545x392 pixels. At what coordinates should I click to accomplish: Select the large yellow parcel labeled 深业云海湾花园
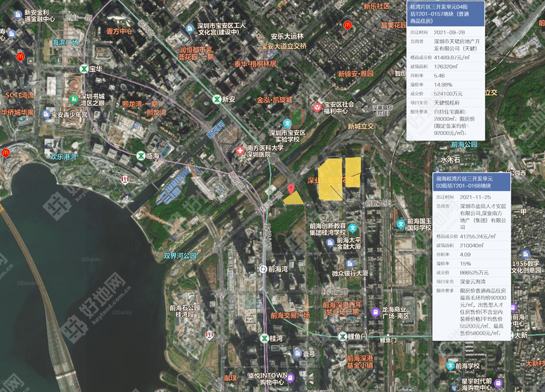point(330,180)
